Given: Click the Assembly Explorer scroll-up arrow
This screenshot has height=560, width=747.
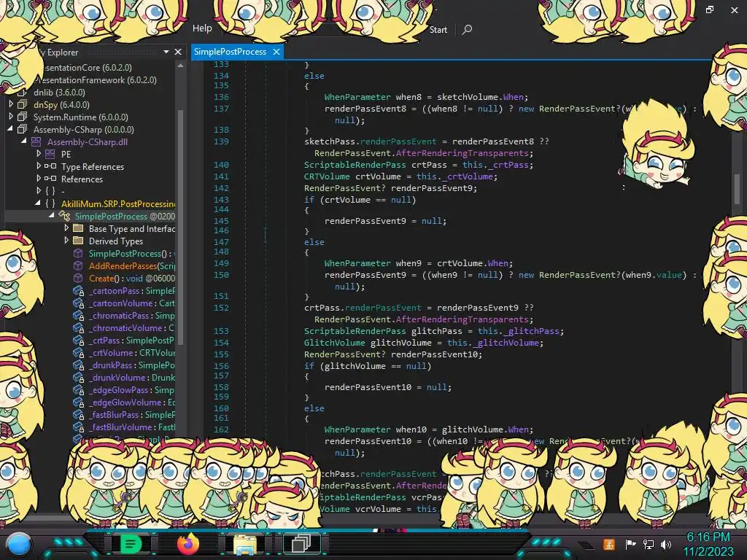Looking at the screenshot, I should click(181, 66).
